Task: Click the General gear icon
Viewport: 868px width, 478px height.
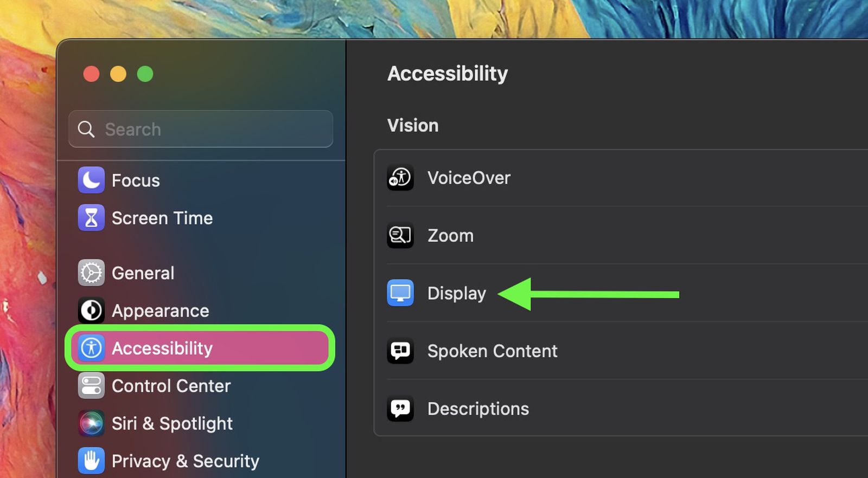Action: point(91,273)
